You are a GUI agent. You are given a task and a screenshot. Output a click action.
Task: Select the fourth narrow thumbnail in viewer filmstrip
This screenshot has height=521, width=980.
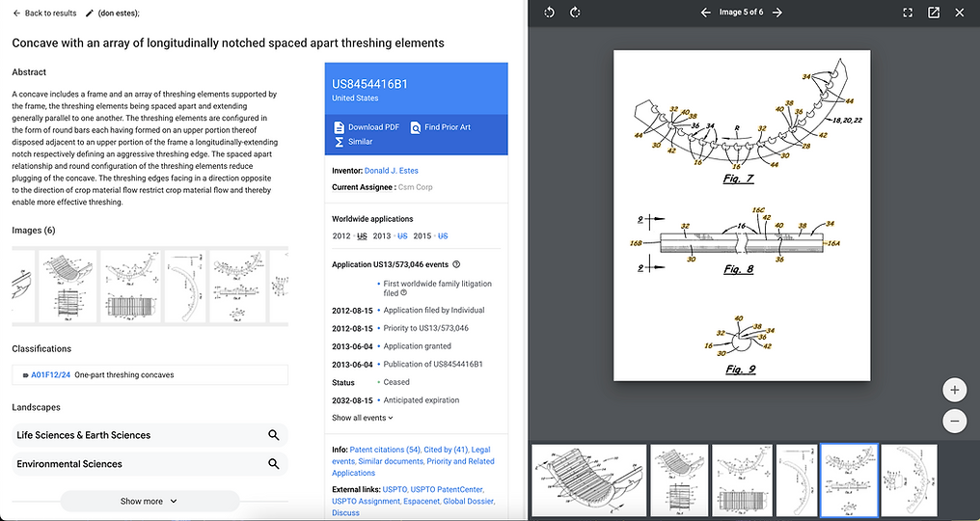pyautogui.click(x=797, y=481)
